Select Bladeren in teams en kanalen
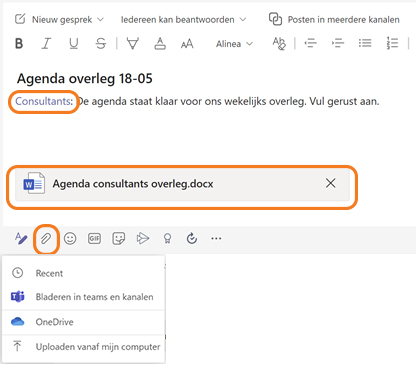 (83, 297)
